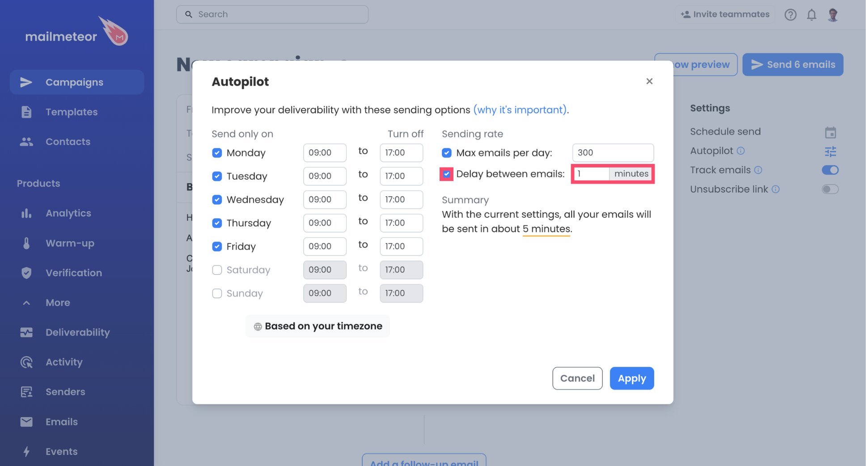
Task: Open the 'why it's important' link
Action: click(521, 110)
